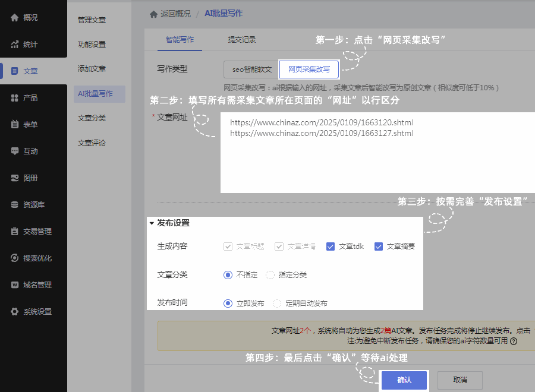Click the 资源库 database icon

14,204
